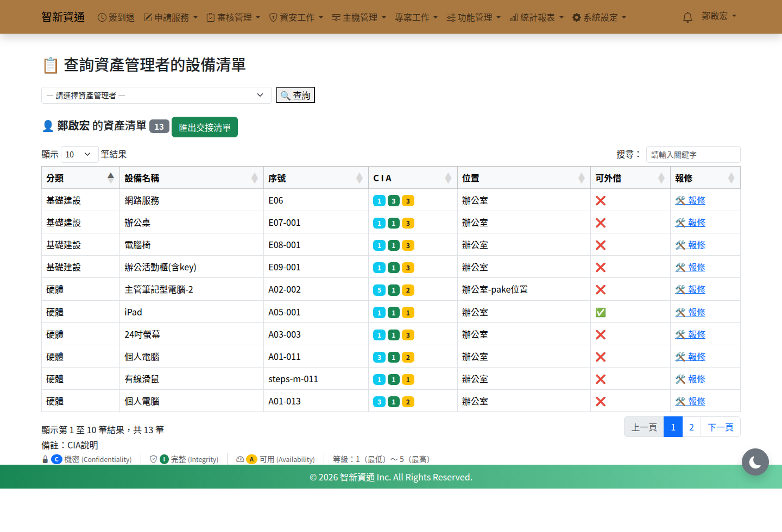Click confidentiality badge 3 in A01-011 row
The image size is (782, 532).
pyautogui.click(x=380, y=357)
